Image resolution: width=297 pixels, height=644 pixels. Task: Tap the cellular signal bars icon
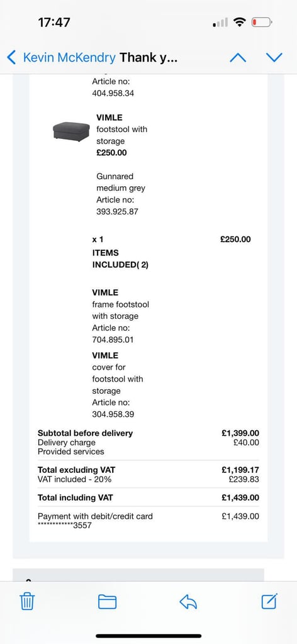pos(220,23)
